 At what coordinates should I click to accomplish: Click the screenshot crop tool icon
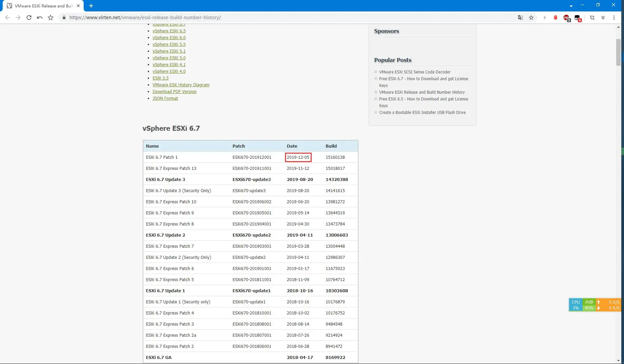tap(592, 18)
